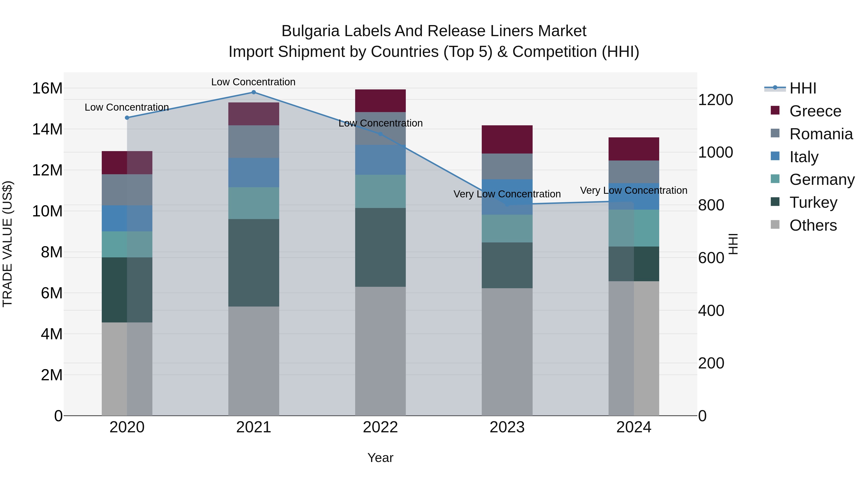Click the Others segment of 2023 bar

(x=507, y=352)
